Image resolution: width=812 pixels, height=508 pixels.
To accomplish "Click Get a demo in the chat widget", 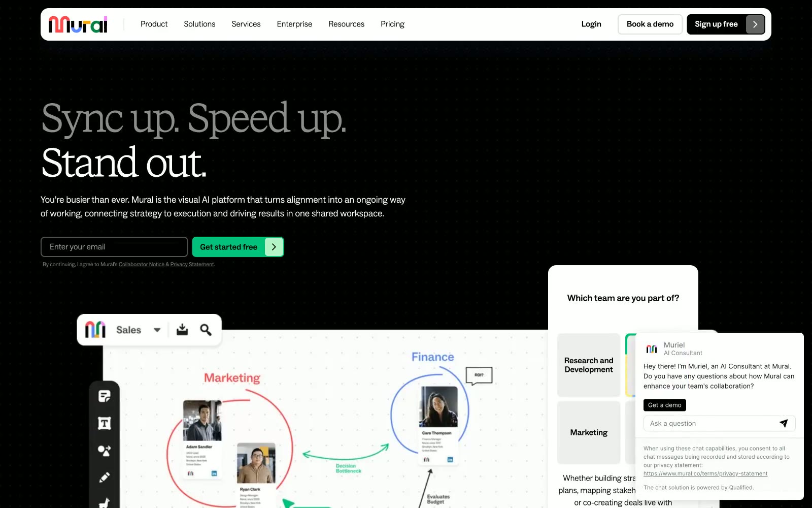I will (x=665, y=405).
